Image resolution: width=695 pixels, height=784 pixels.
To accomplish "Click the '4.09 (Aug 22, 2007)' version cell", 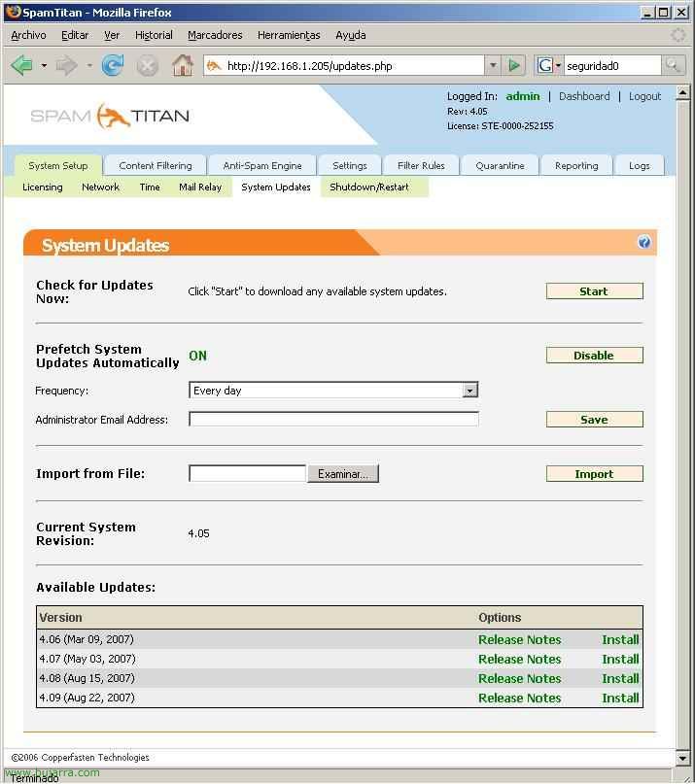I will point(87,698).
